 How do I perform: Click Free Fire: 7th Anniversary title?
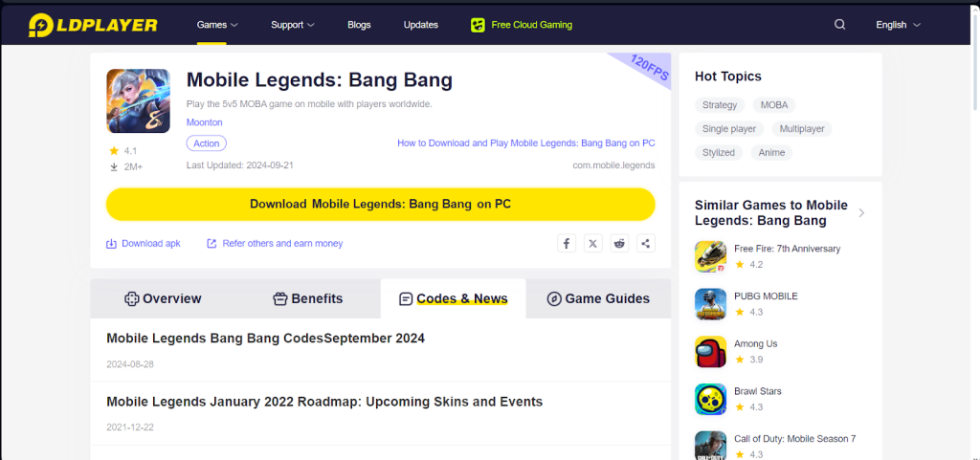[787, 249]
